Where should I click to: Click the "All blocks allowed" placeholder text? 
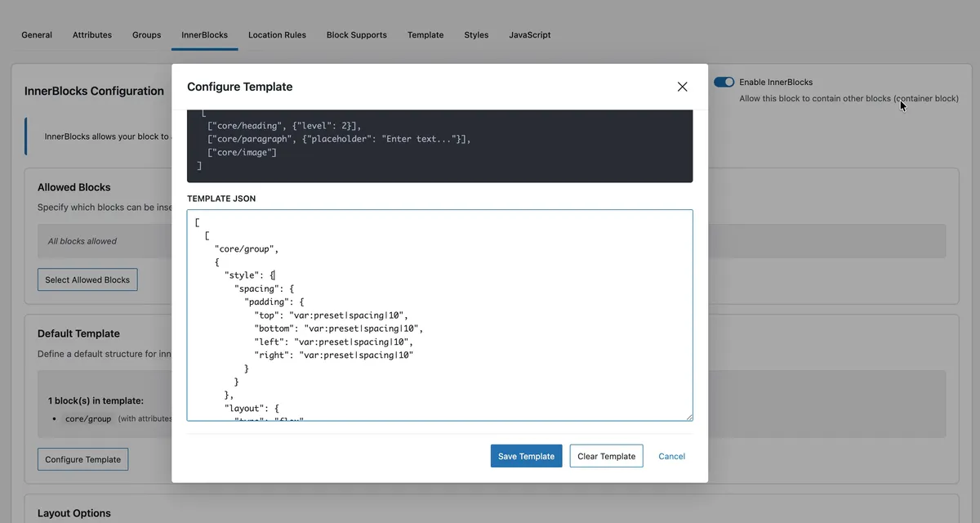click(82, 241)
